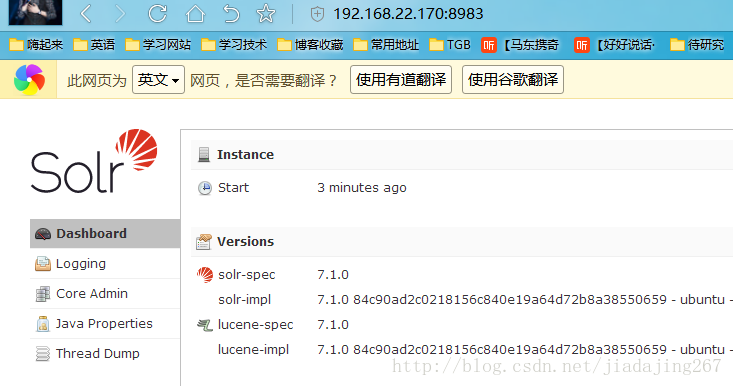Click the lucene-spec value 7.1.0
733x386 pixels.
point(333,325)
